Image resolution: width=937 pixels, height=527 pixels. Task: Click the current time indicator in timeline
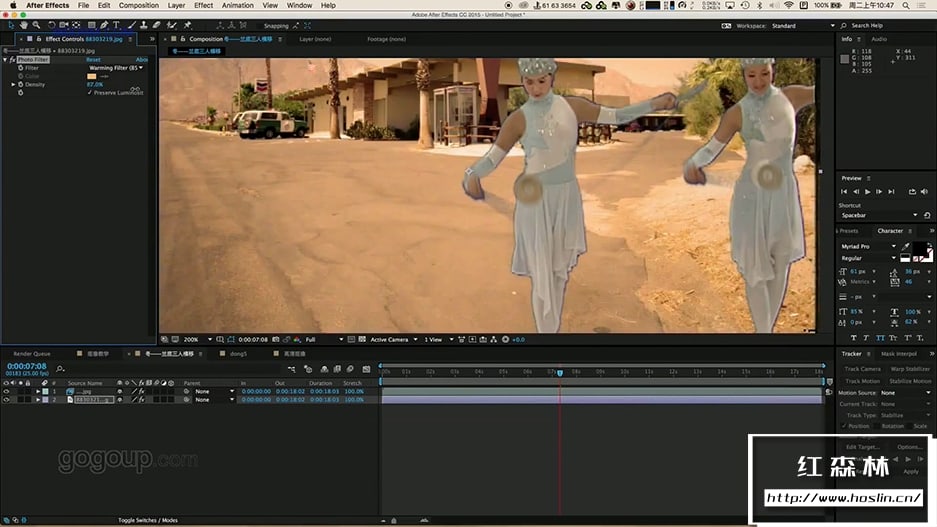(x=560, y=373)
